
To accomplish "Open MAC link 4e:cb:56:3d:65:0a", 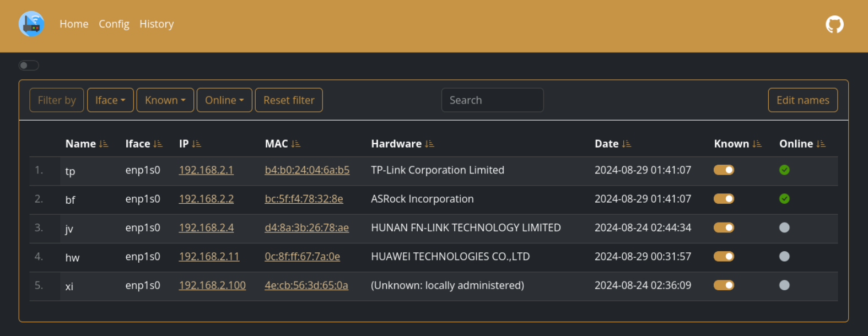I will coord(306,285).
